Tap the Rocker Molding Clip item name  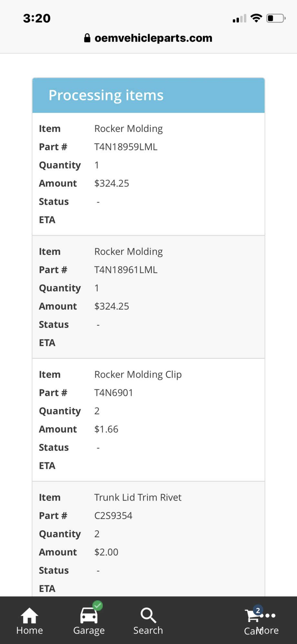[138, 374]
